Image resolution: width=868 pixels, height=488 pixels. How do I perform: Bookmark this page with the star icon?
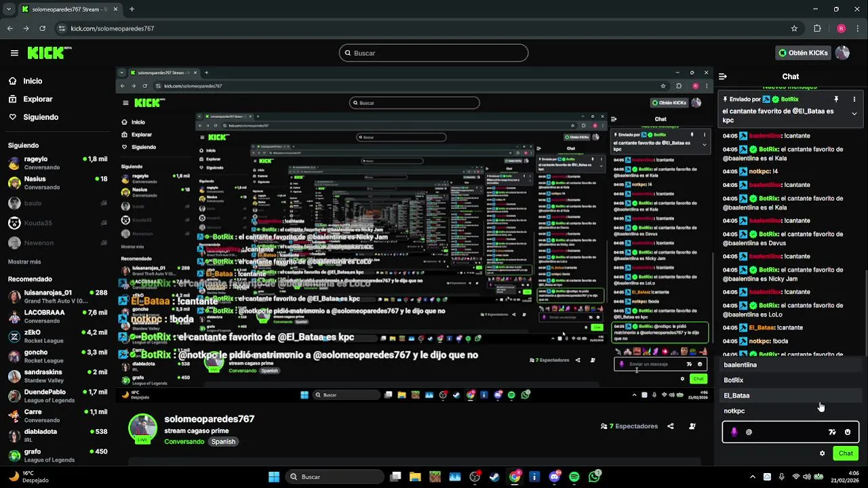pos(794,28)
